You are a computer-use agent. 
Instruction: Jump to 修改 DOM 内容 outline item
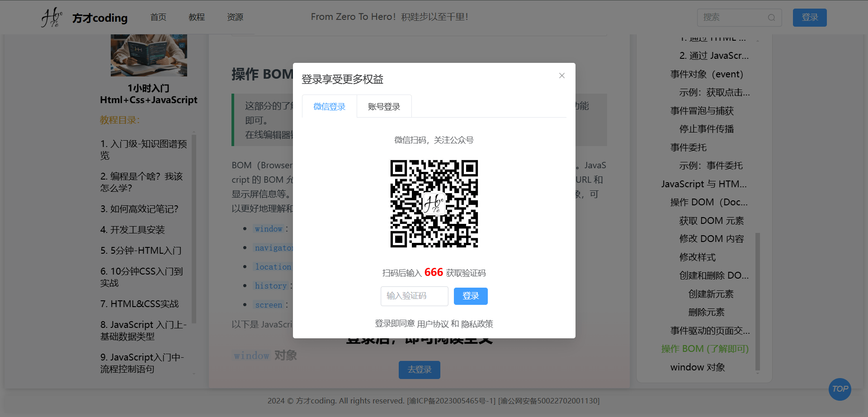tap(711, 239)
